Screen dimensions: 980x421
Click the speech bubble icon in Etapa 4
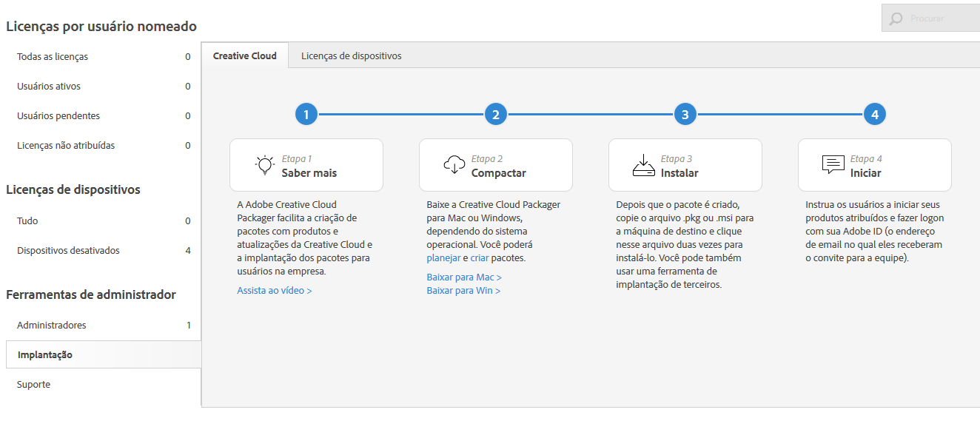(833, 165)
